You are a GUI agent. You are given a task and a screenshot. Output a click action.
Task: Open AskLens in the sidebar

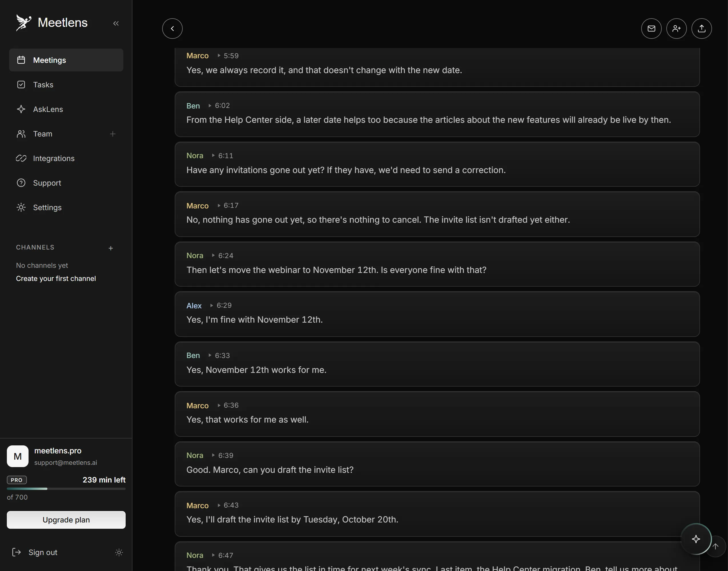click(66, 109)
